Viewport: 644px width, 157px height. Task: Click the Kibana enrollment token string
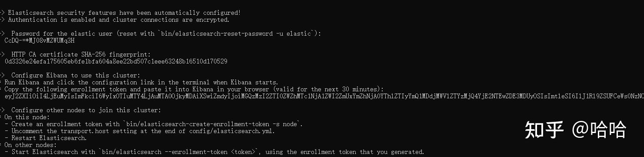[324, 96]
